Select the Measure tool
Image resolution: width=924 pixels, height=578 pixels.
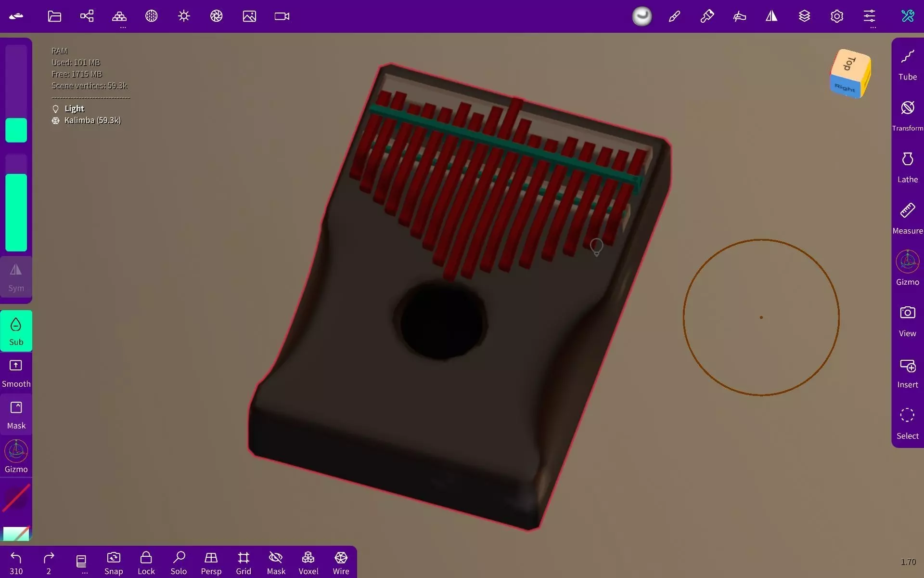pos(908,219)
